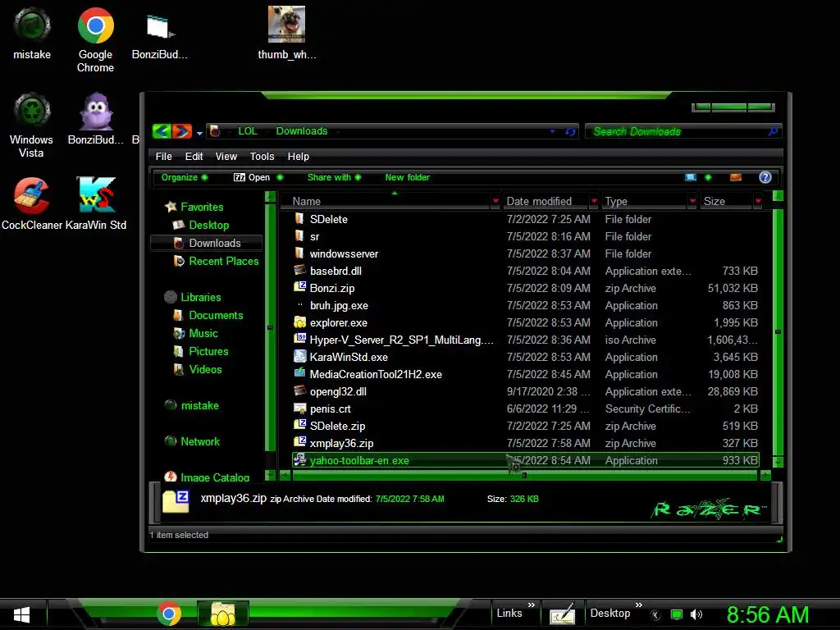Screen dimensions: 840x630
Task: Select the explorer.exe file icon
Action: pos(300,322)
